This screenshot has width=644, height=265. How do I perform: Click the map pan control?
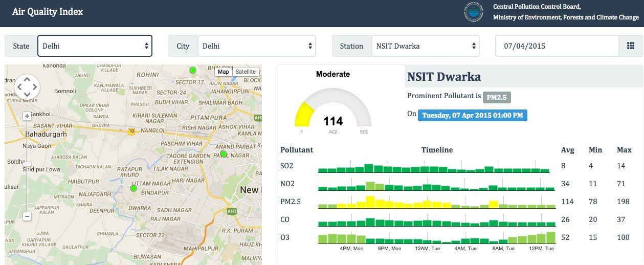(27, 86)
